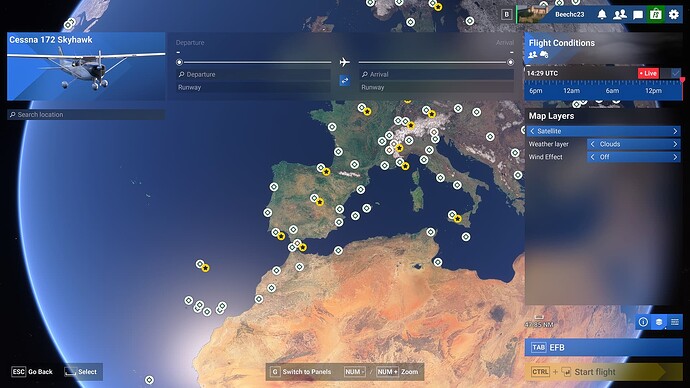This screenshot has width=690, height=388.
Task: Open the map layers icon
Action: tap(659, 322)
